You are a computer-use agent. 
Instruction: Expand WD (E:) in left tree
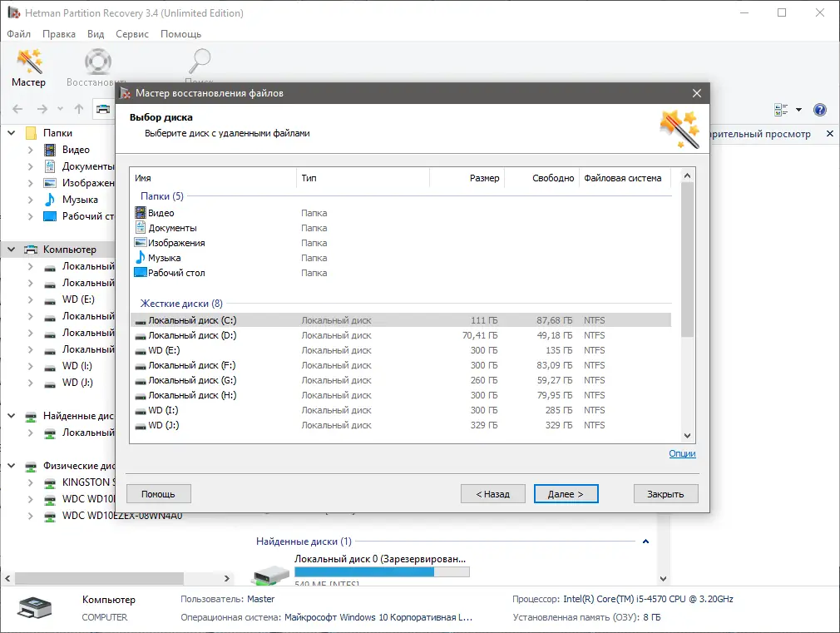pyautogui.click(x=31, y=299)
